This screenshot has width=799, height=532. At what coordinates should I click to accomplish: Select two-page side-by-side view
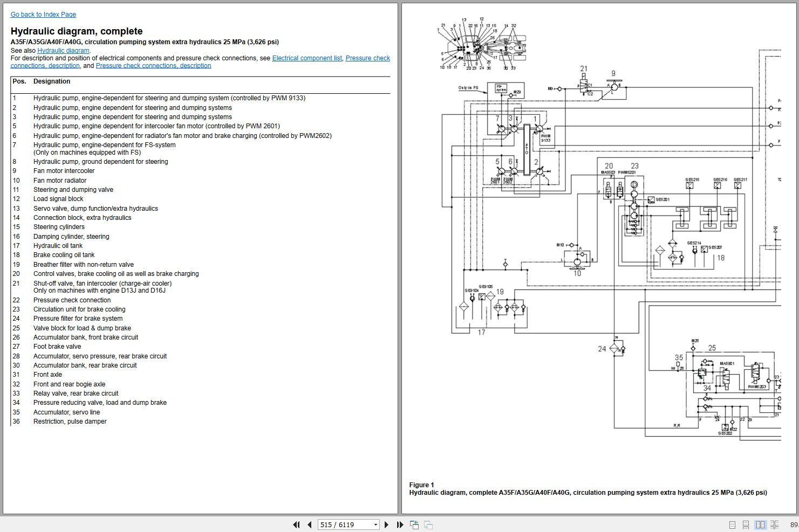[x=760, y=524]
